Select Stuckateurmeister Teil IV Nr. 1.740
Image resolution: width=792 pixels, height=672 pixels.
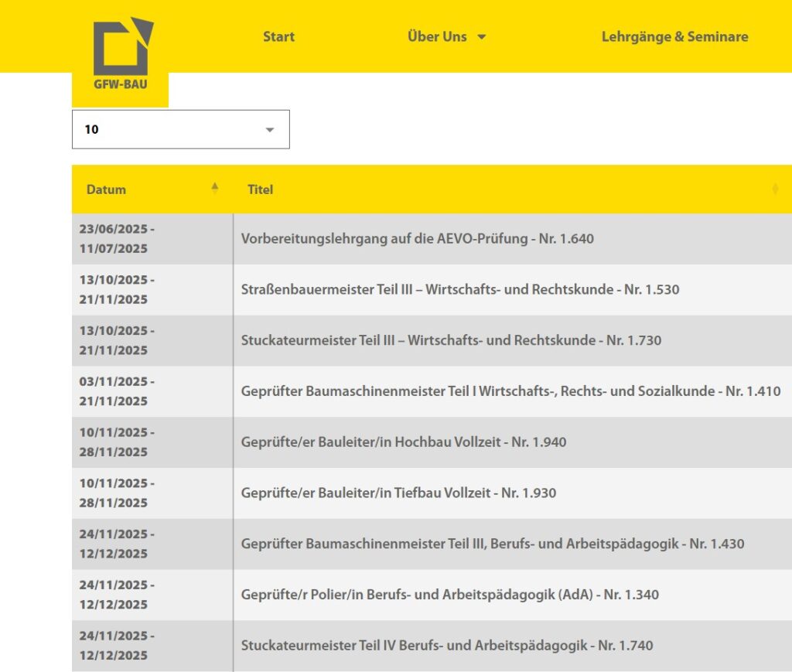point(446,645)
